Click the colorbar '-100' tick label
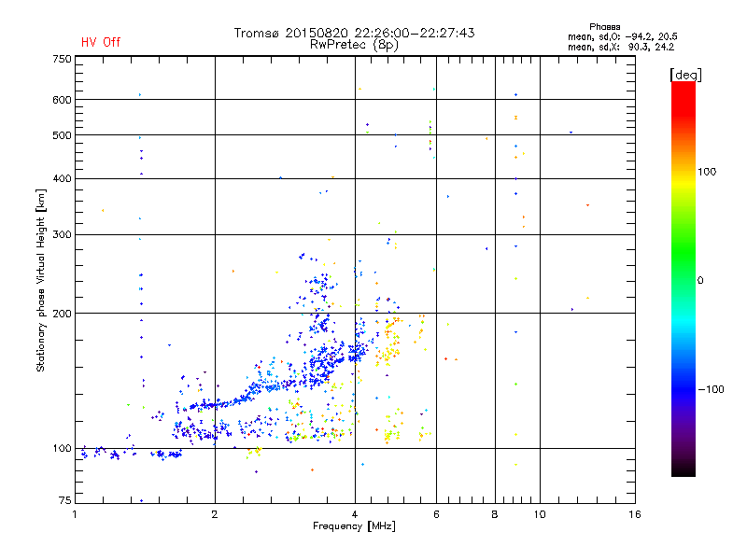747x560 pixels. (711, 389)
